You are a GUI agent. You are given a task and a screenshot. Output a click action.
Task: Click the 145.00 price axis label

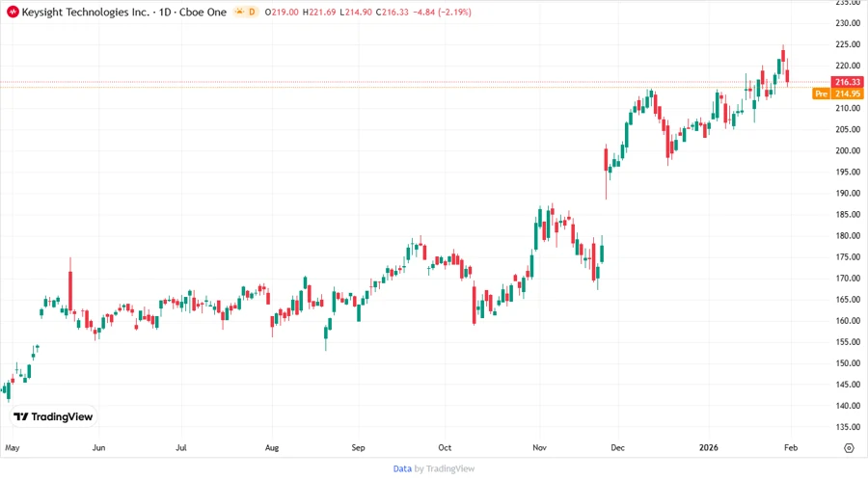coord(848,385)
